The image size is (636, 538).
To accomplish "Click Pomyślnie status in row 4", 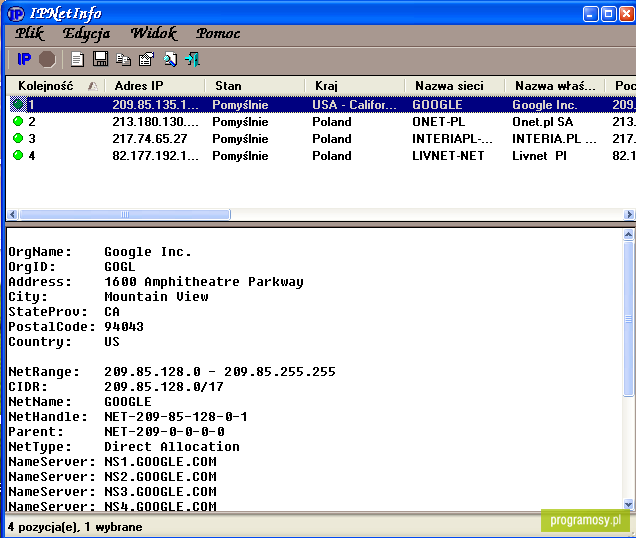I will coord(240,156).
